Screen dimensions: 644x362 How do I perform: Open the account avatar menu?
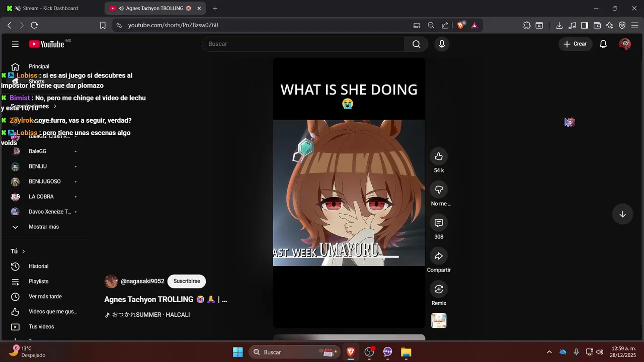[625, 44]
